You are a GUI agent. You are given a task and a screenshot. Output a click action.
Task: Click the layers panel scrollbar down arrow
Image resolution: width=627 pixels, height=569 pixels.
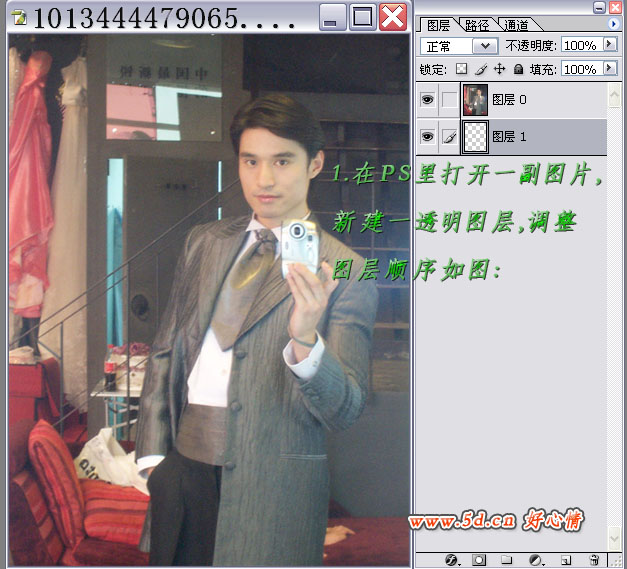pyautogui.click(x=615, y=539)
